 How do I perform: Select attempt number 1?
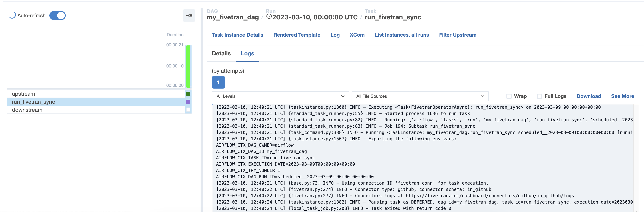[218, 82]
